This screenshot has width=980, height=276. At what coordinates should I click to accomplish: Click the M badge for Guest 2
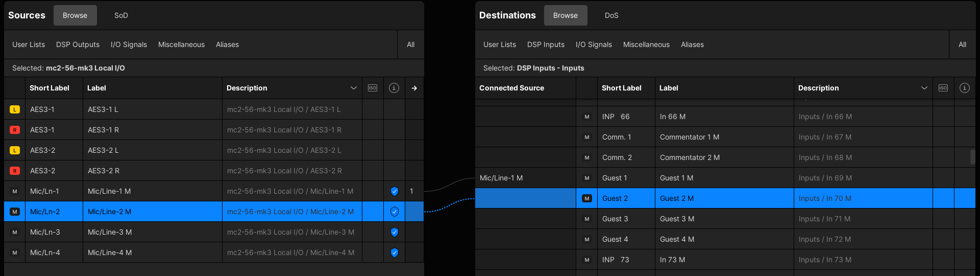coord(587,198)
